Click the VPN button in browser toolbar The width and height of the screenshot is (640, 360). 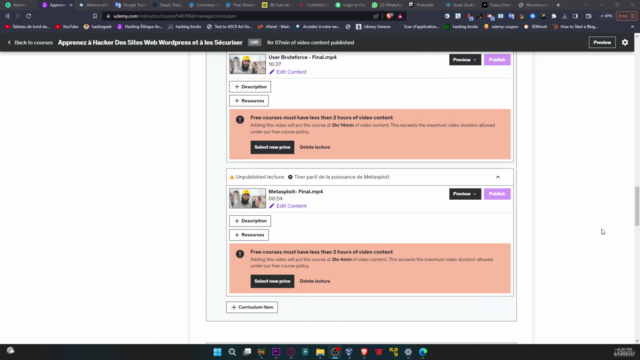point(606,16)
